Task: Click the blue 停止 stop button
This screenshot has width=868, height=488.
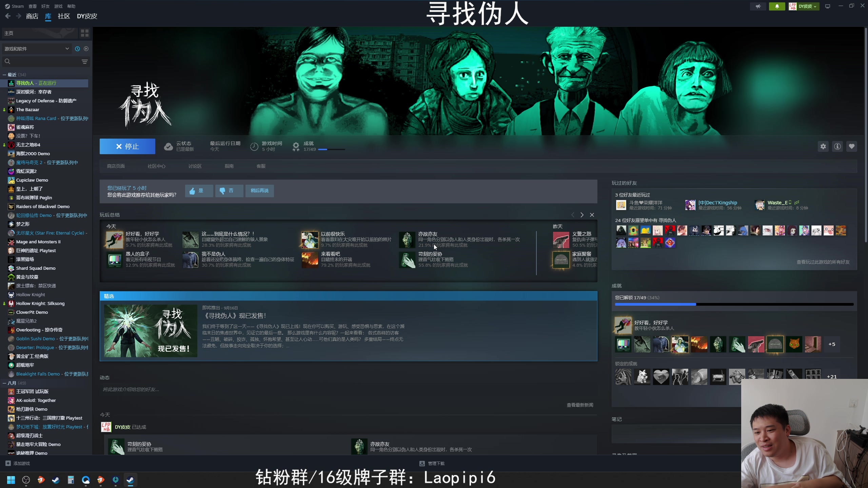Action: point(127,146)
